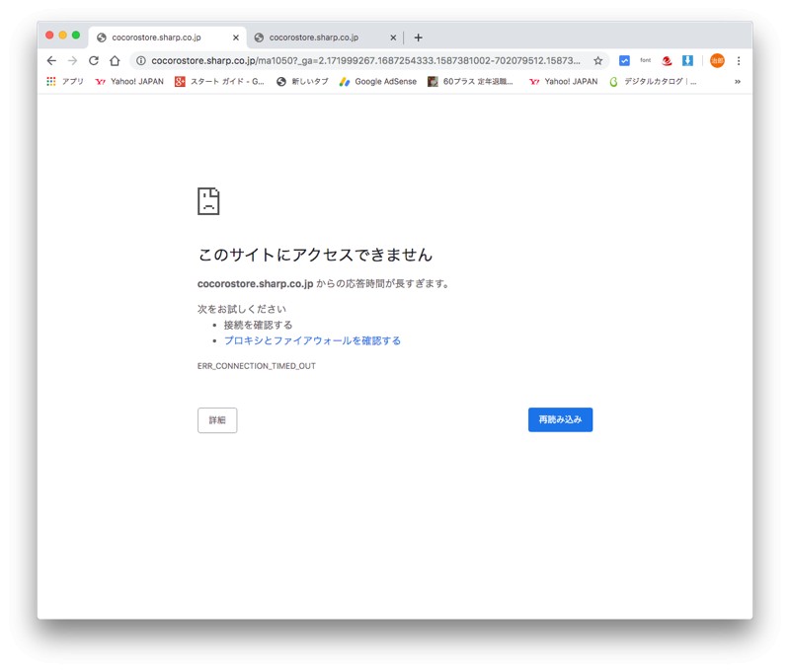Image resolution: width=790 pixels, height=672 pixels.
Task: Open the blue chart extension icon
Action: tap(624, 60)
